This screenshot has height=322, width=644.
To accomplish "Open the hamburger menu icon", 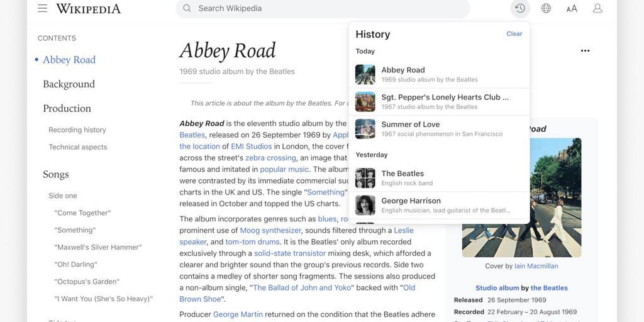I will [x=42, y=8].
